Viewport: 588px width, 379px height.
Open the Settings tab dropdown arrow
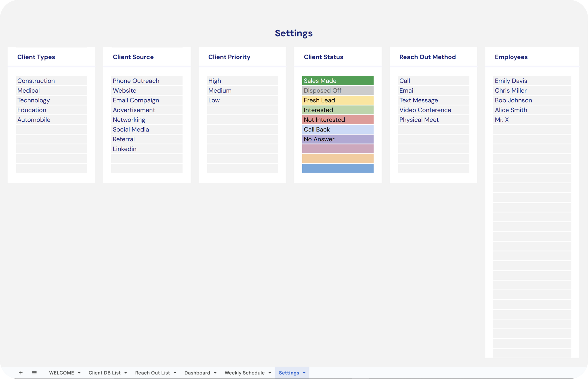pyautogui.click(x=304, y=373)
